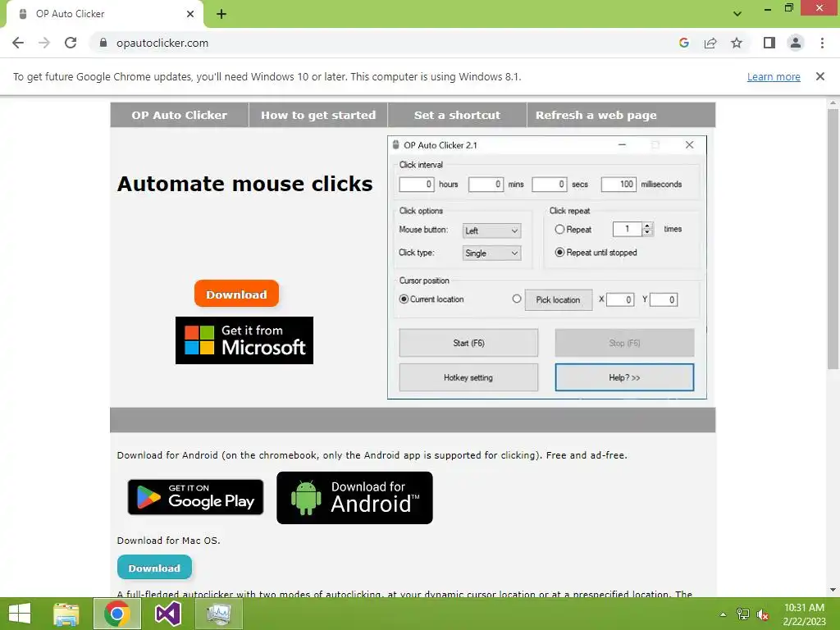840x630 pixels.
Task: Click the Get it on Google Play badge
Action: [x=195, y=497]
